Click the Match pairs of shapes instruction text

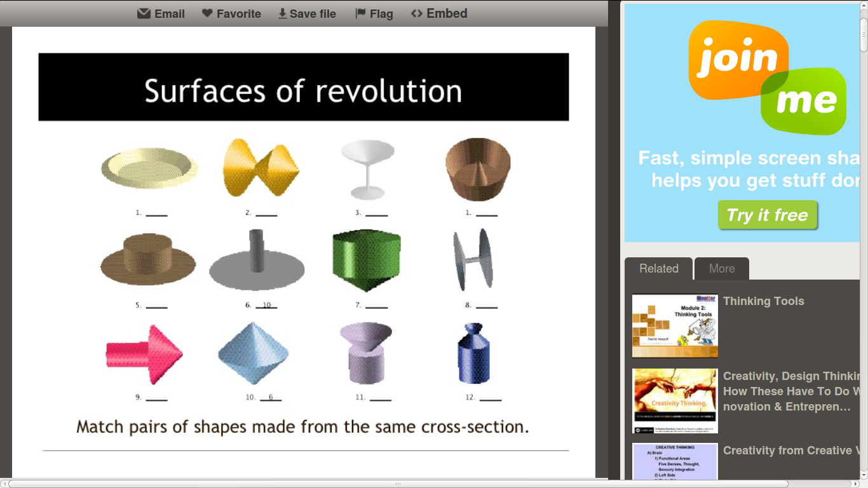[302, 426]
